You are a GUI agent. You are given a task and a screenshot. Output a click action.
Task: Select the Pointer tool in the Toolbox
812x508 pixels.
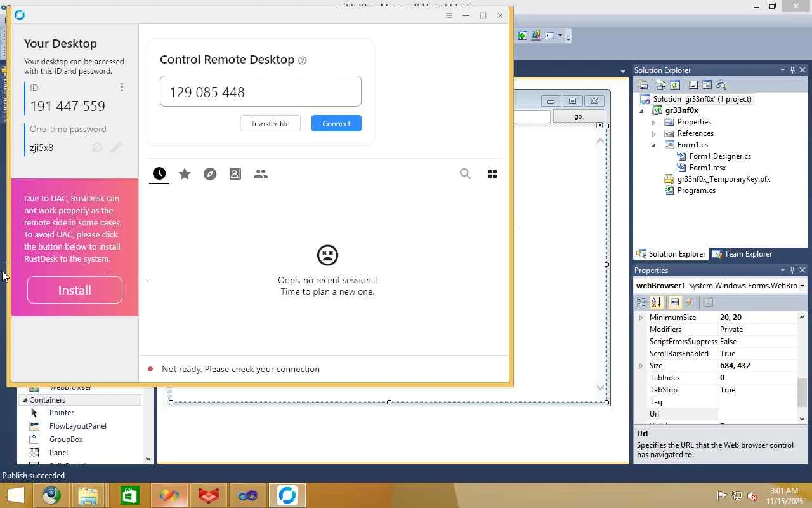click(62, 413)
